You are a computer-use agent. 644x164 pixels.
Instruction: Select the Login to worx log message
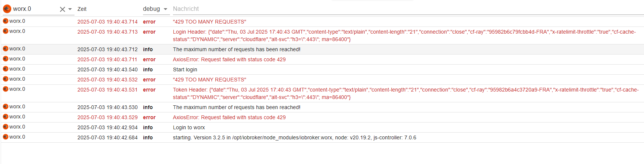(189, 127)
